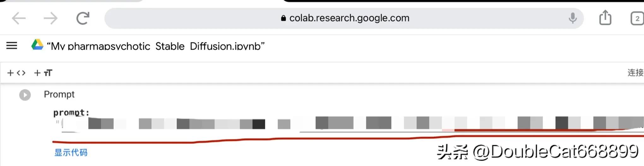Focus the colab.research.google.com address bar
644x166 pixels.
(x=344, y=18)
